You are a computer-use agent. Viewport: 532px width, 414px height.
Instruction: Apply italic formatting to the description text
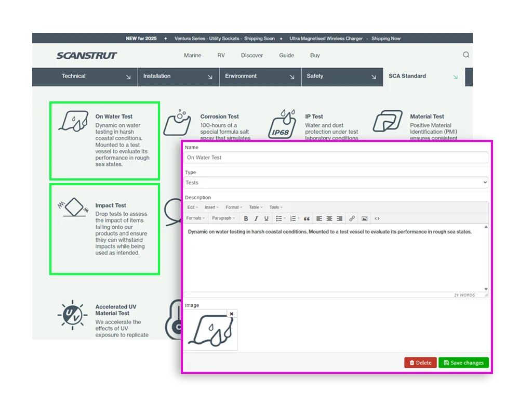click(x=256, y=218)
